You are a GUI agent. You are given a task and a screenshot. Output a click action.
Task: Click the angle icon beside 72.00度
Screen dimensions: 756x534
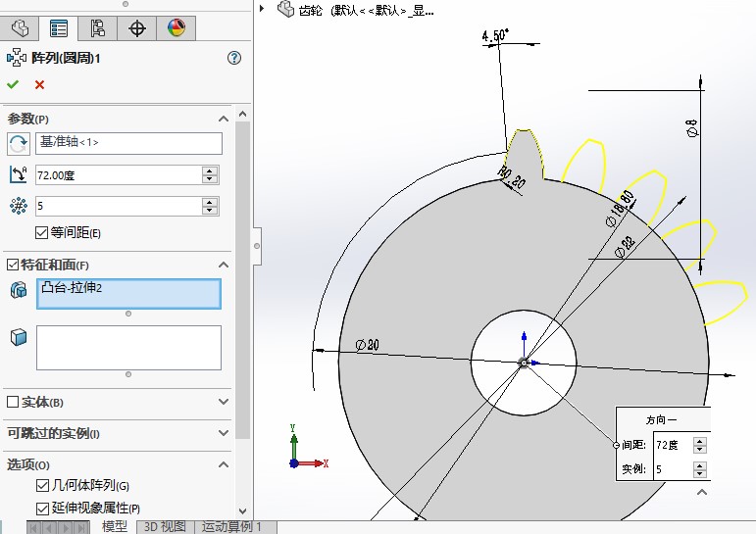[x=19, y=174]
